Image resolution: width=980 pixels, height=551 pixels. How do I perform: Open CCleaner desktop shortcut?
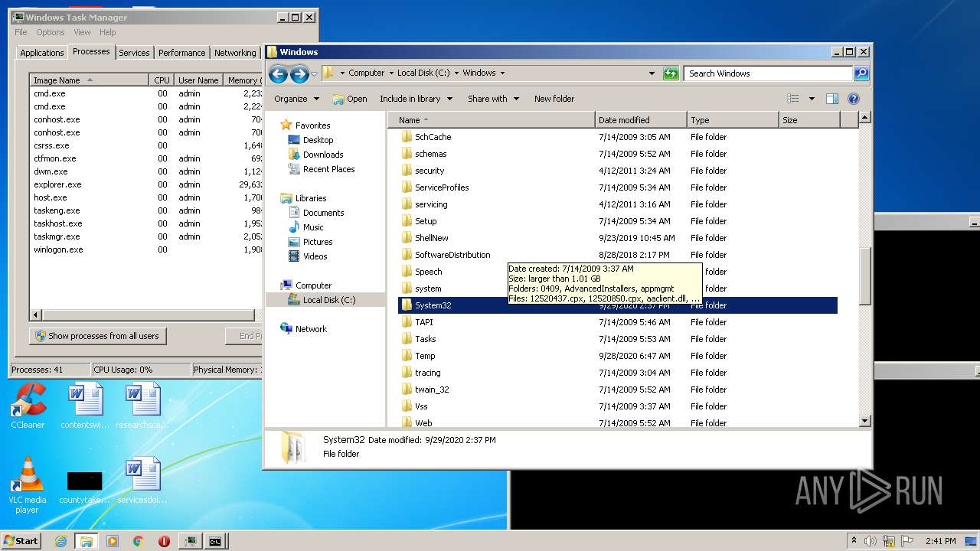(28, 406)
